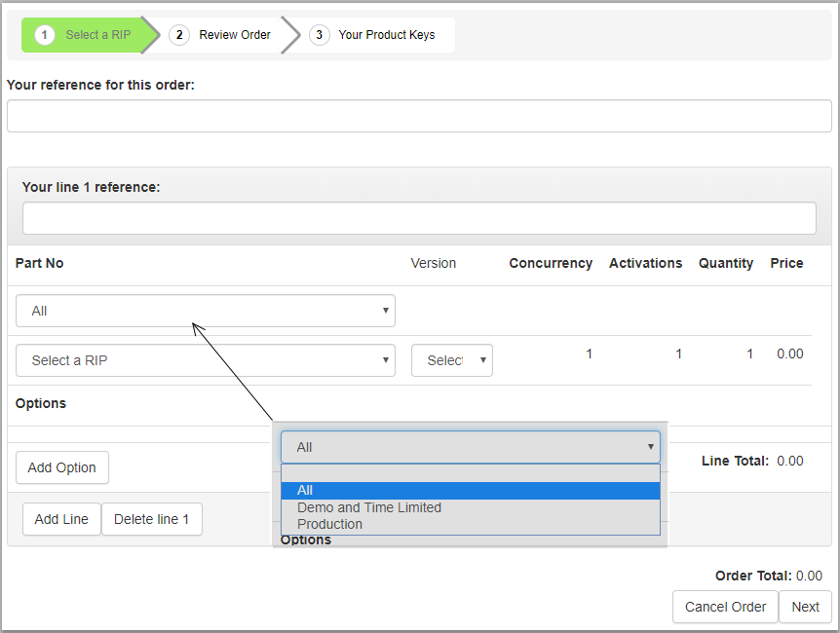Open the Version select dropdown

tap(452, 360)
